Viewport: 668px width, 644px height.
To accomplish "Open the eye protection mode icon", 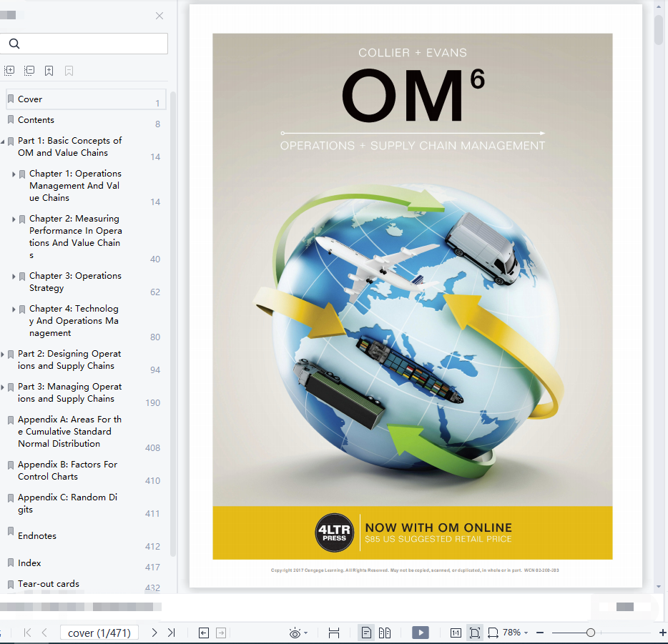I will pos(295,633).
